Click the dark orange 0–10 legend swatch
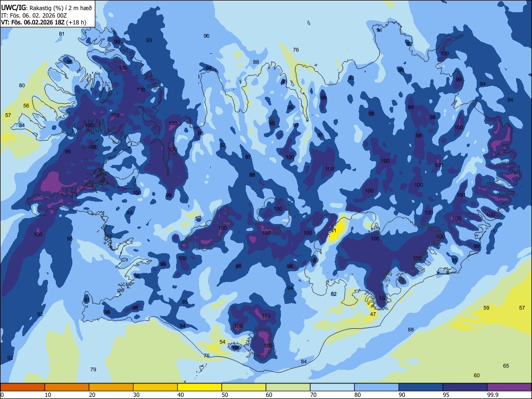Image resolution: width=532 pixels, height=399 pixels. [22, 387]
